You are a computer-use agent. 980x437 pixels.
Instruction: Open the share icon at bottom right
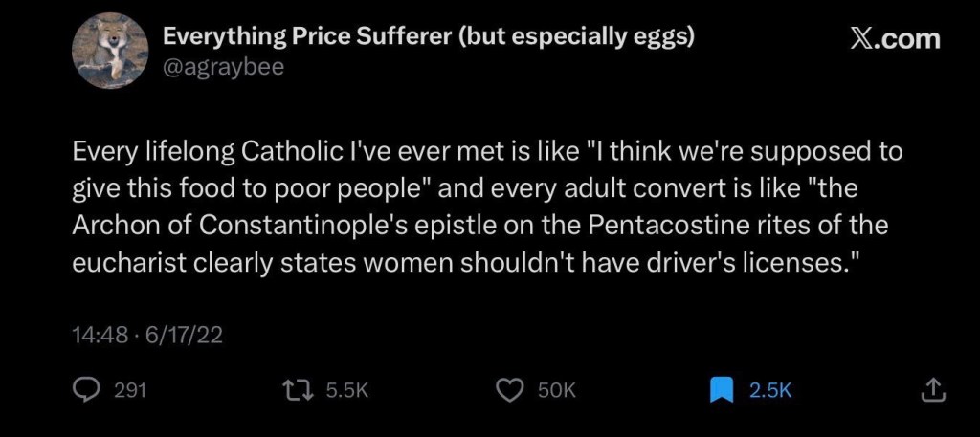pos(933,389)
